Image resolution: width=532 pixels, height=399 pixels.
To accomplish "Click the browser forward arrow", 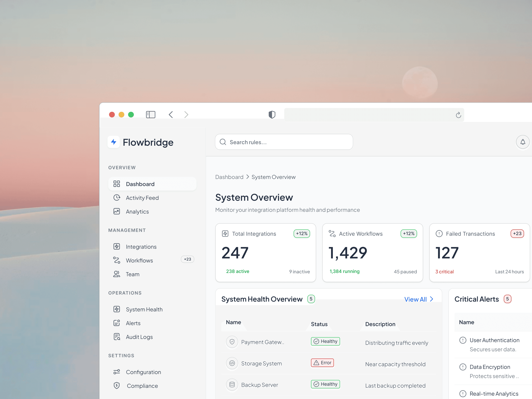I will coord(186,114).
